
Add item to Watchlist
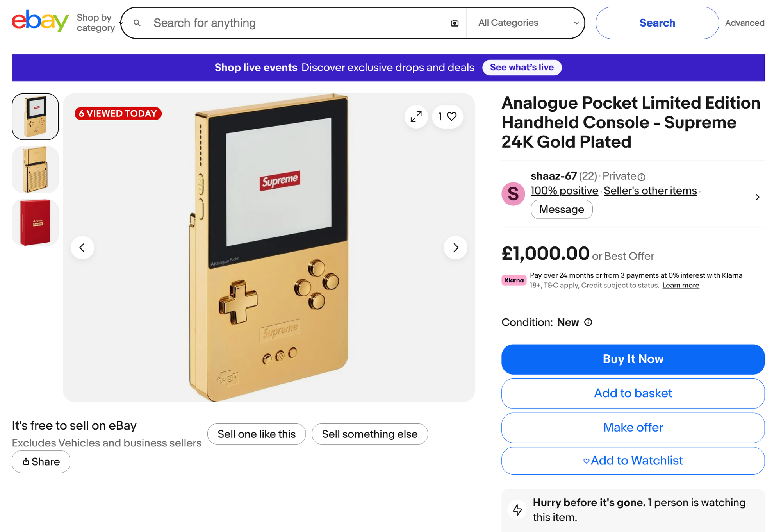pyautogui.click(x=633, y=461)
